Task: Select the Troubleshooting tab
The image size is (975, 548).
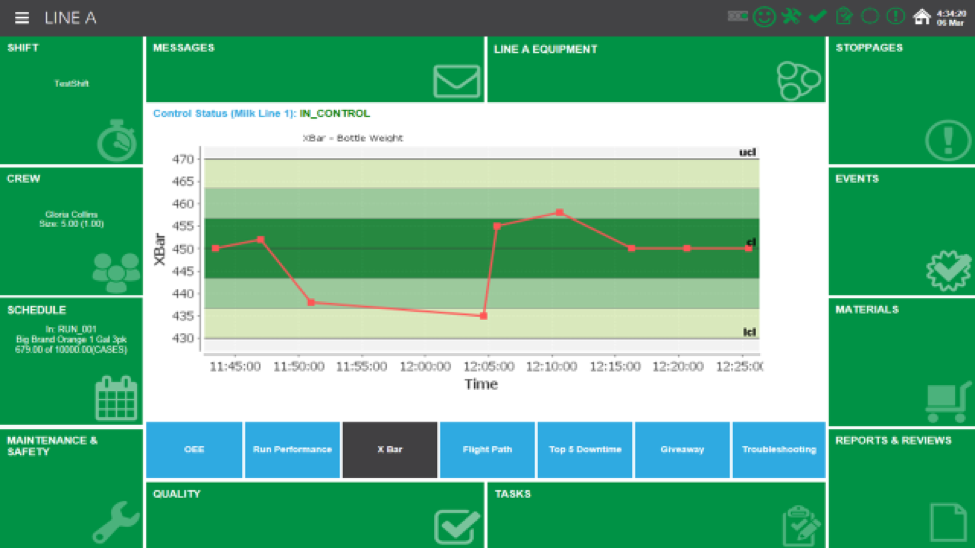Action: pyautogui.click(x=779, y=450)
